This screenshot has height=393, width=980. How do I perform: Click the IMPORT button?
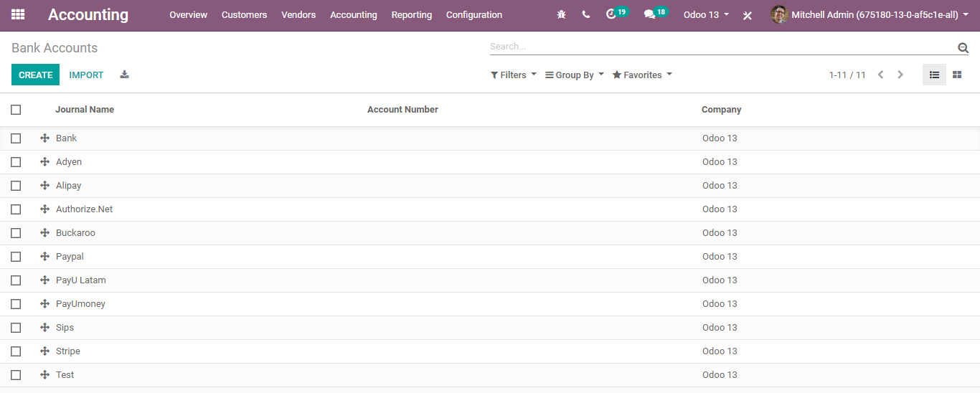pyautogui.click(x=86, y=75)
